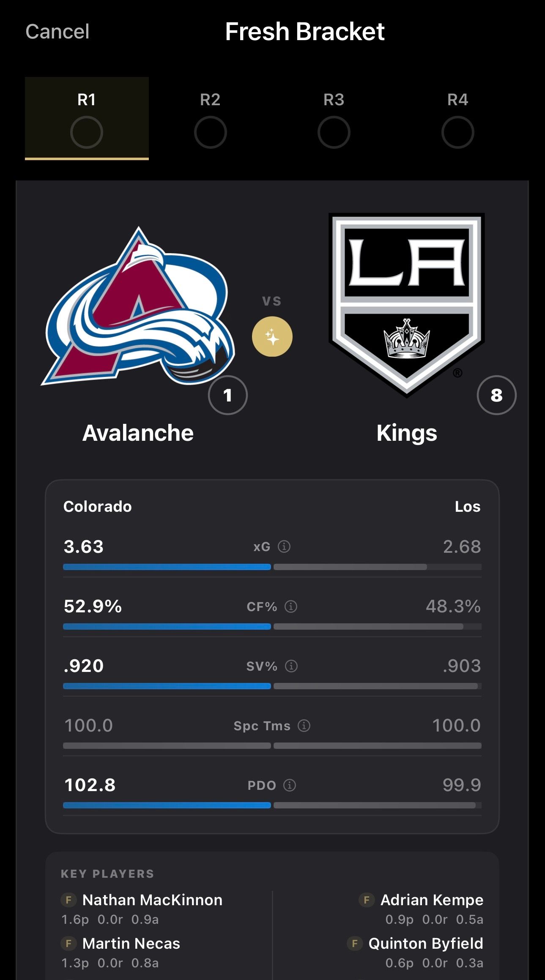Open the R3 round tab

click(334, 118)
